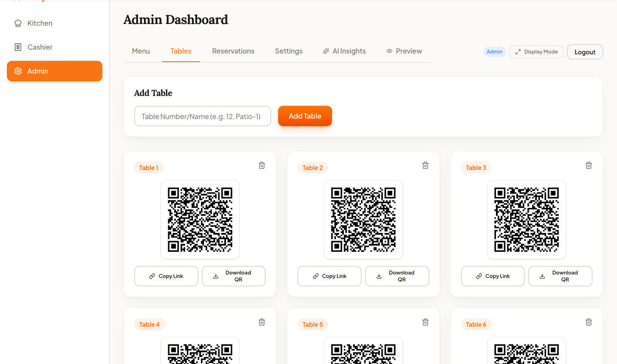Open the Preview tab
The height and width of the screenshot is (364, 617).
click(x=404, y=51)
